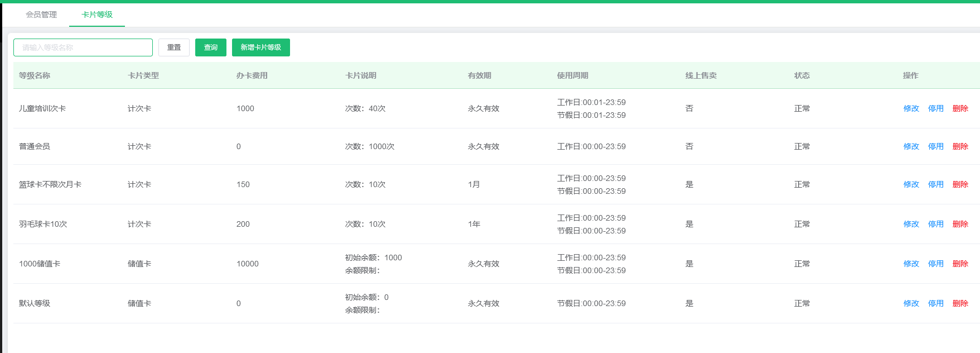Click 停用 for 默认等级
The height and width of the screenshot is (353, 980).
click(x=935, y=303)
